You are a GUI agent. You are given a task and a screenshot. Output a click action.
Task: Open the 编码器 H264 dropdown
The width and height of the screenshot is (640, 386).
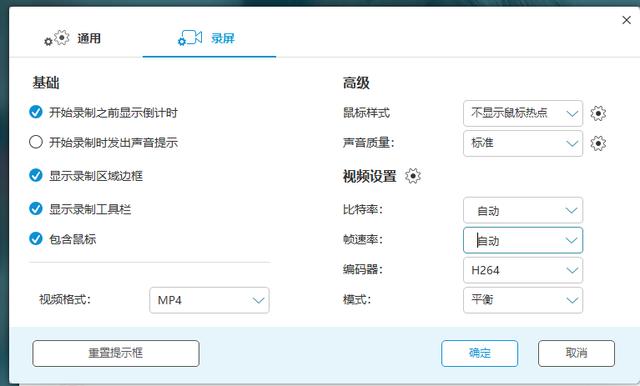[x=523, y=270]
